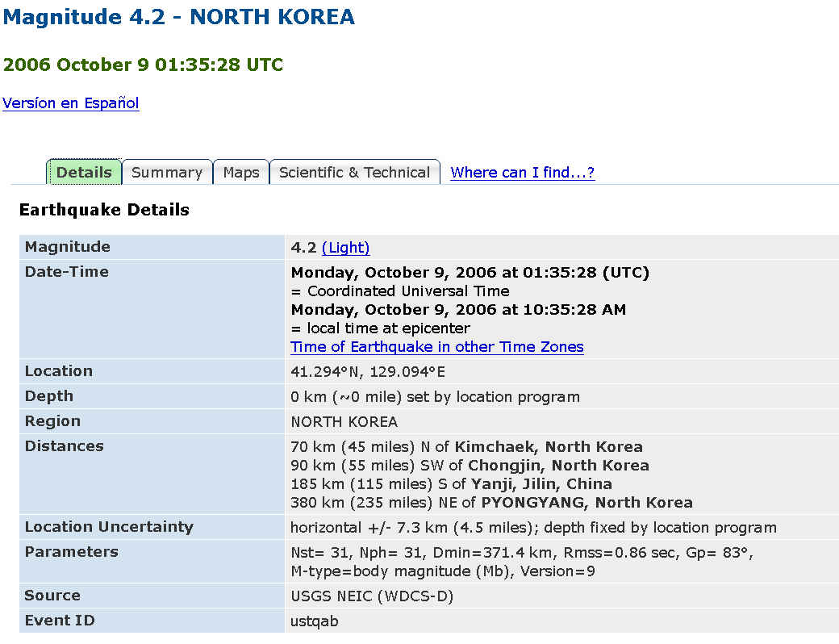Screen dimensions: 839x644
Task: Click the green 2006 October 9 UTC heading
Action: [143, 65]
